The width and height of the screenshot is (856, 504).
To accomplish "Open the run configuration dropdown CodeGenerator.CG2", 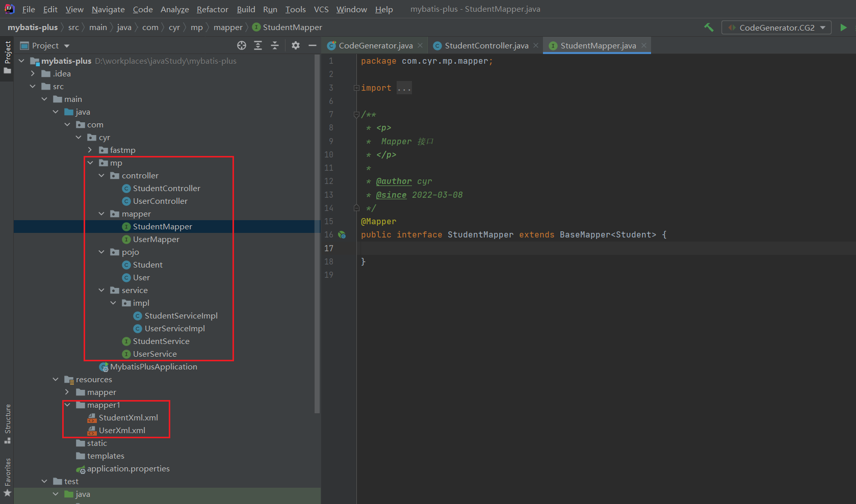I will [x=776, y=28].
